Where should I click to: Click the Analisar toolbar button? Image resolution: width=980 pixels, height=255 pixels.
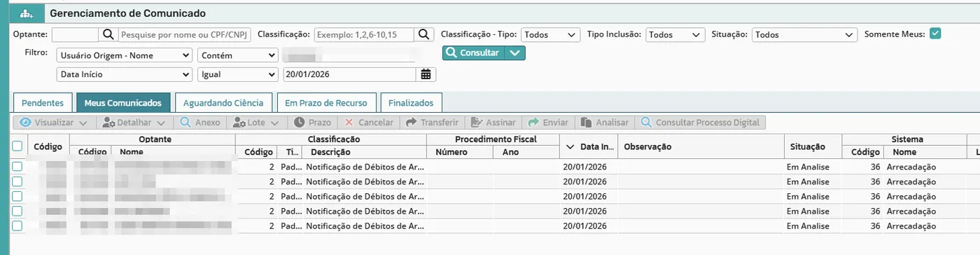tap(604, 122)
